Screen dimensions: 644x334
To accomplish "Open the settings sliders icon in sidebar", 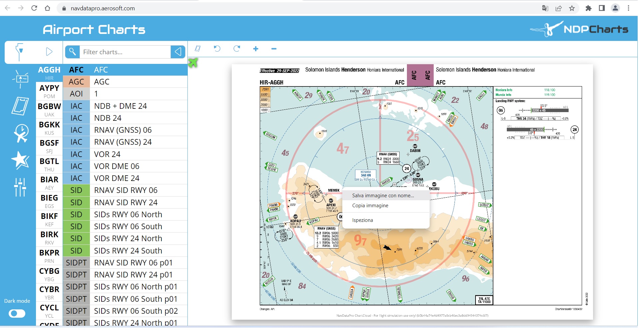I will [20, 187].
